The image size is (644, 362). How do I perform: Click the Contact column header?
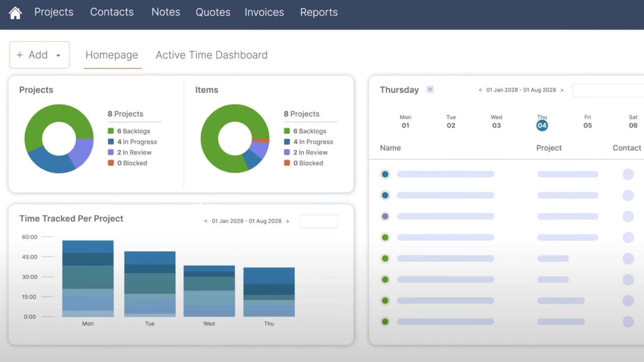coord(627,148)
